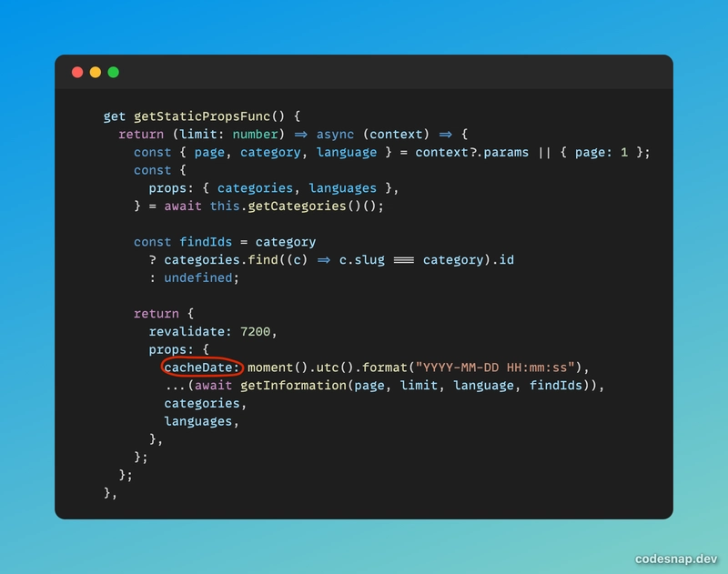Click the undefined keyword
The width and height of the screenshot is (728, 574).
[201, 277]
